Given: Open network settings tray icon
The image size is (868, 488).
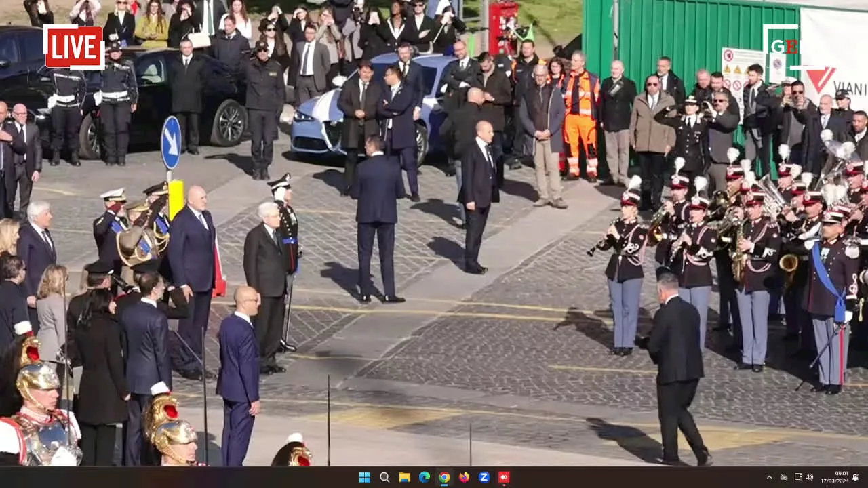Looking at the screenshot, I should pos(799,477).
